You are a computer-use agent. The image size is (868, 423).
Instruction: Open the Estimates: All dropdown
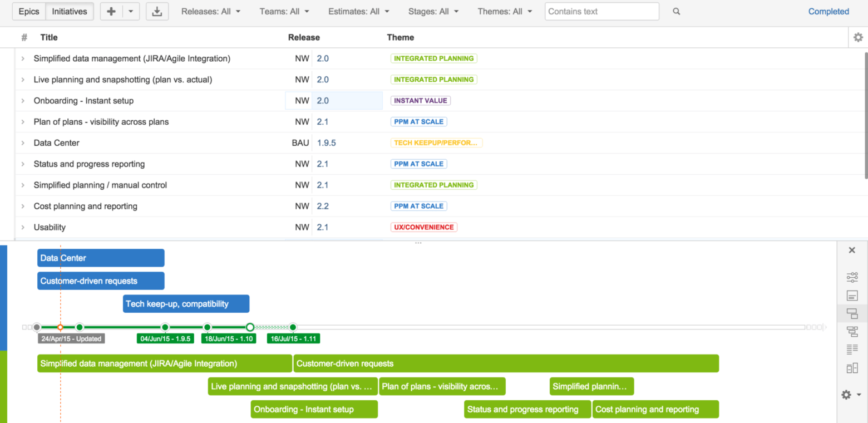pos(358,11)
